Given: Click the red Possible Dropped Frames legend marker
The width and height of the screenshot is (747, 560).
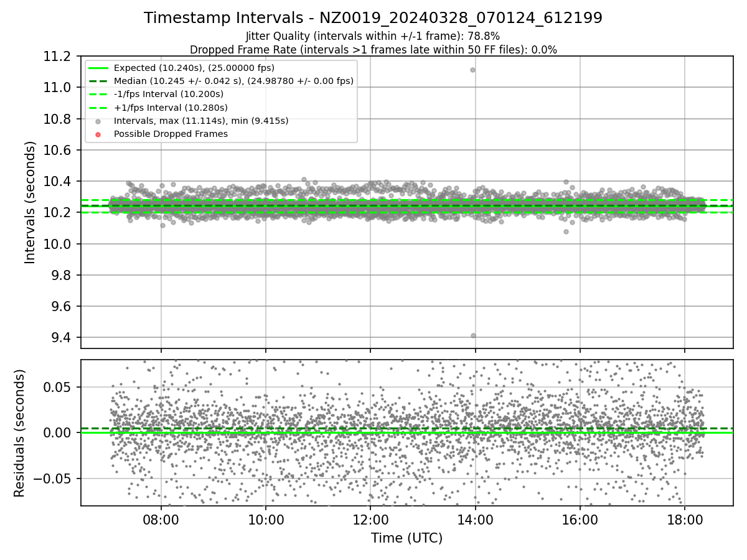Looking at the screenshot, I should [98, 134].
